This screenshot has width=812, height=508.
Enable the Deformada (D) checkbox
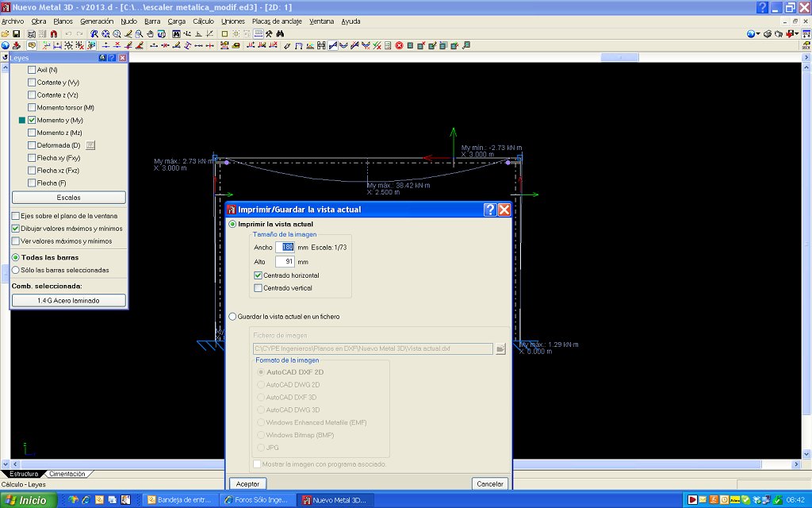coord(32,145)
